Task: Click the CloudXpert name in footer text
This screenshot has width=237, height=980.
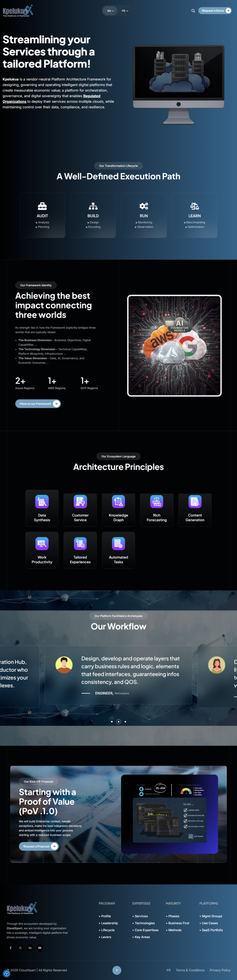Action: 15,928
